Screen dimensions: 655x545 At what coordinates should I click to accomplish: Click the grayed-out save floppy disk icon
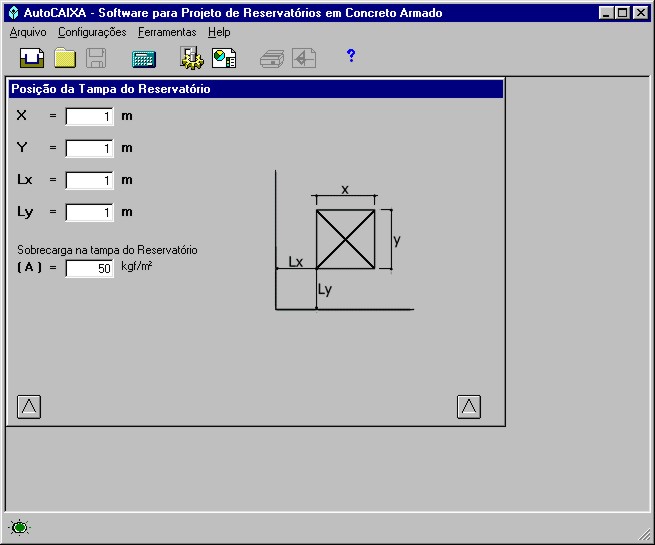click(x=96, y=58)
